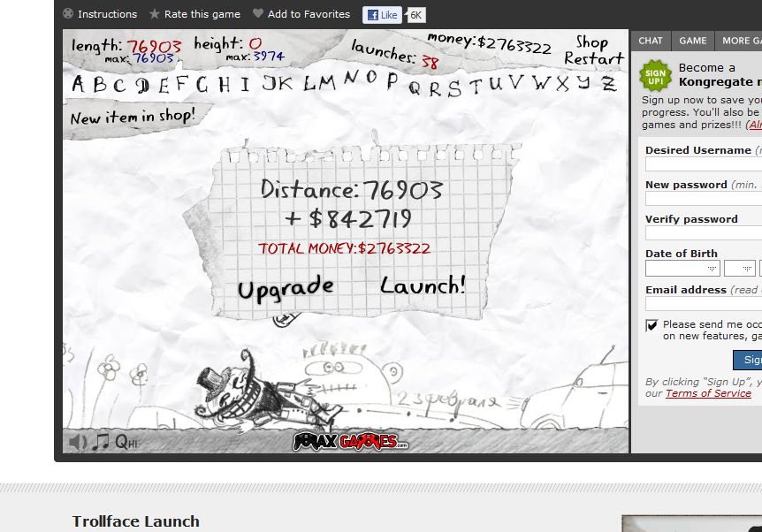
Task: Click the length value 76903 at top
Action: (154, 46)
